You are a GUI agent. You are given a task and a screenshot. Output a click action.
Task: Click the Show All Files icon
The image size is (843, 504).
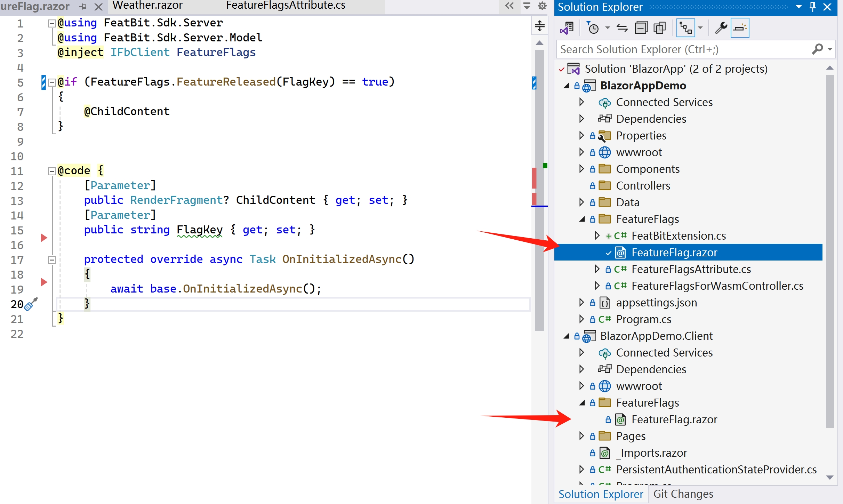(660, 28)
